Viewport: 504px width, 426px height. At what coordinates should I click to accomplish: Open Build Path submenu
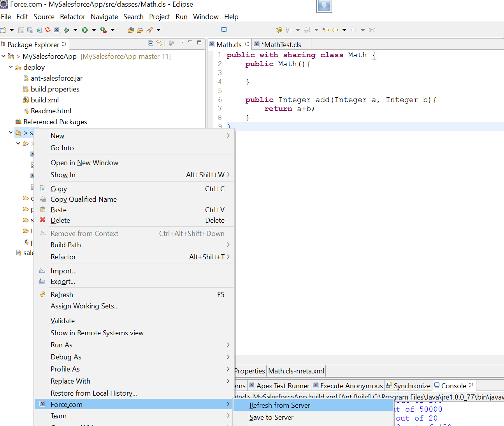(134, 245)
